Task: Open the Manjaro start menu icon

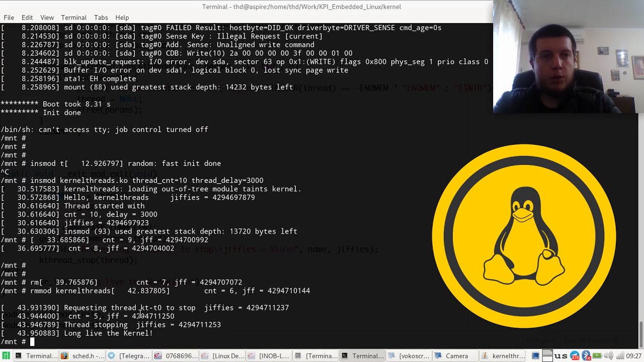Action: point(6,356)
